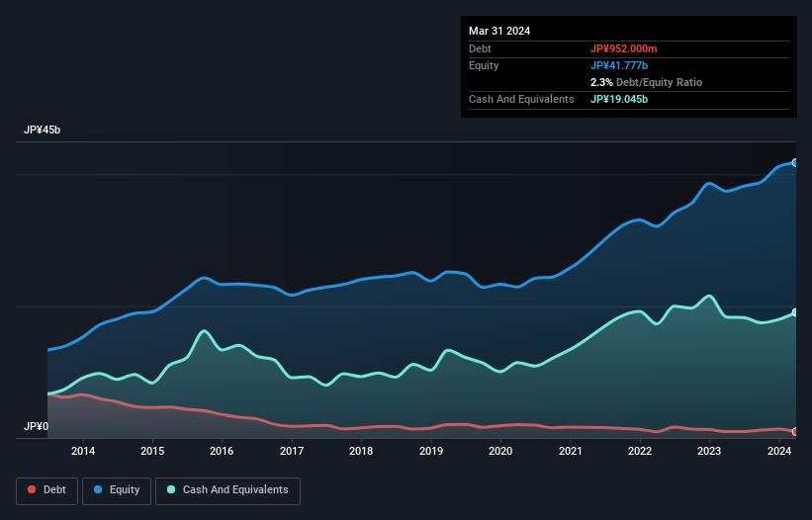The image size is (812, 520).
Task: Click the JP¥19.045b cash value
Action: [x=619, y=99]
